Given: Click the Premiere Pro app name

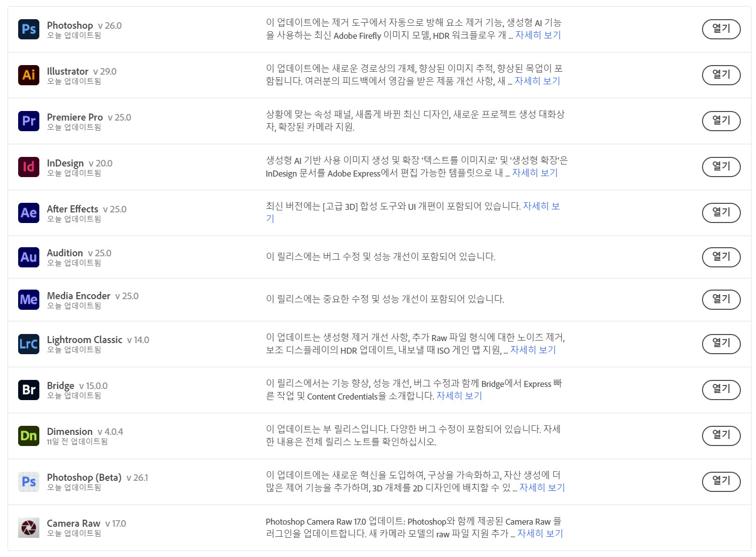Looking at the screenshot, I should 75,118.
